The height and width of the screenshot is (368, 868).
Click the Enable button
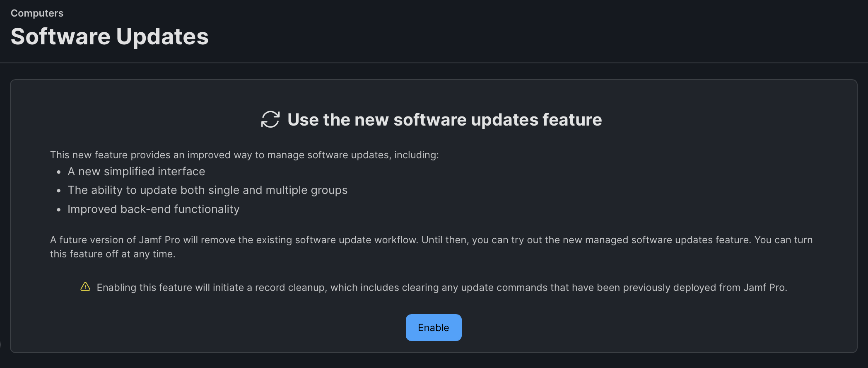point(433,327)
